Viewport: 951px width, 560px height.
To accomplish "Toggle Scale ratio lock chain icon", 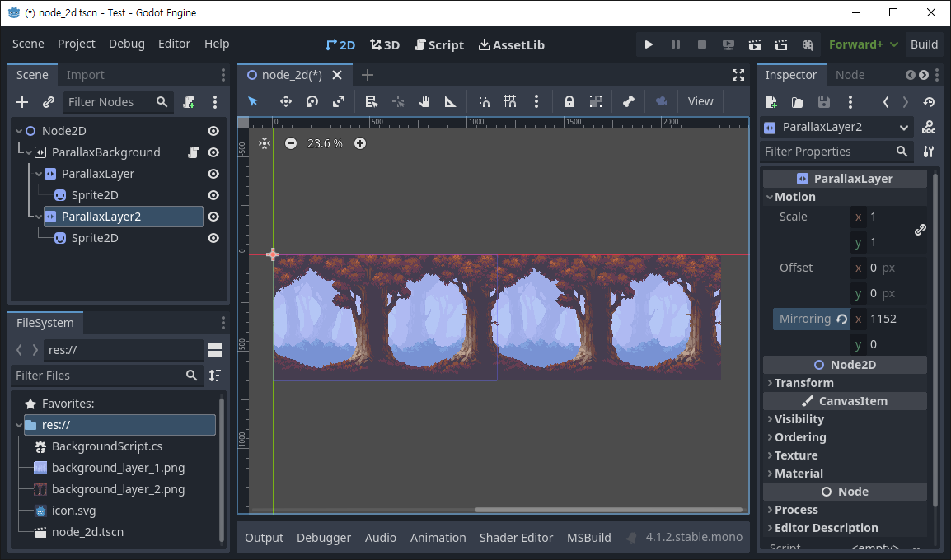I will [x=920, y=230].
